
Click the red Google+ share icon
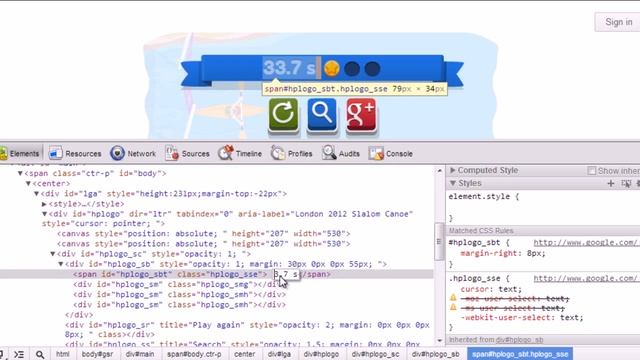click(x=361, y=115)
